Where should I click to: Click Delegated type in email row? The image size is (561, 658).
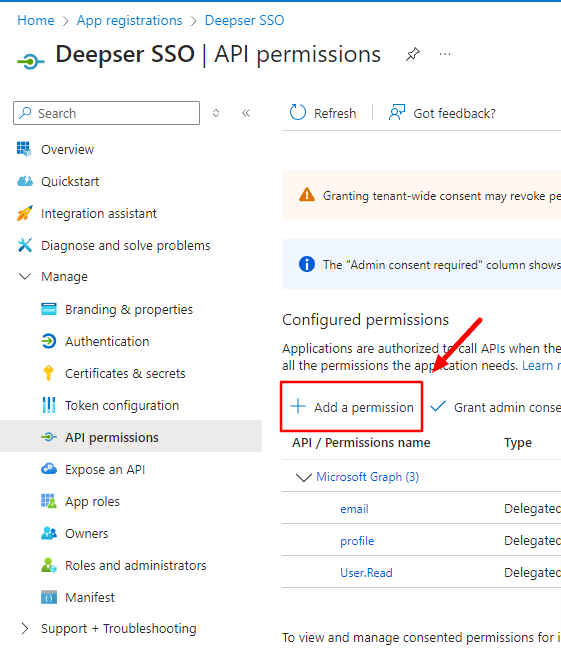(x=532, y=509)
